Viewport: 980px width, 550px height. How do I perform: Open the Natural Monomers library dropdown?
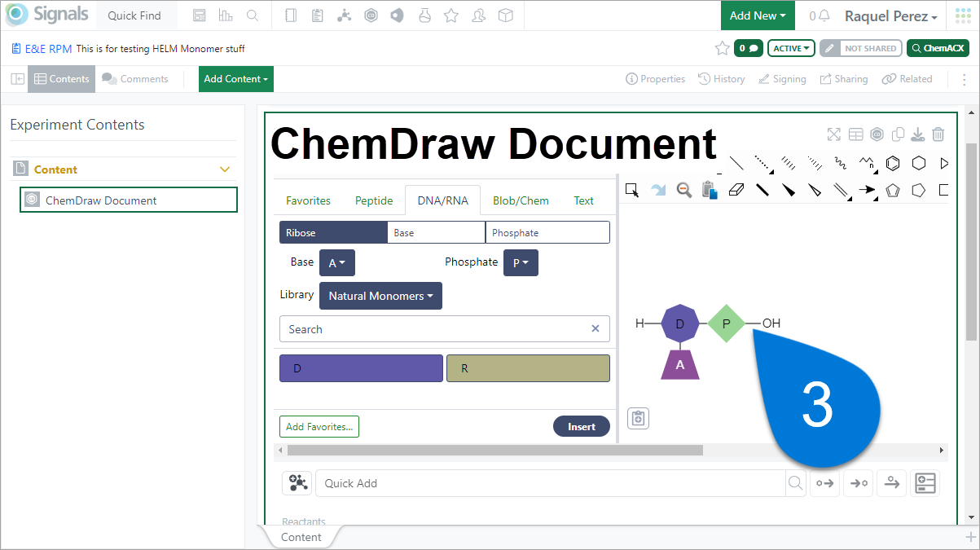(380, 296)
